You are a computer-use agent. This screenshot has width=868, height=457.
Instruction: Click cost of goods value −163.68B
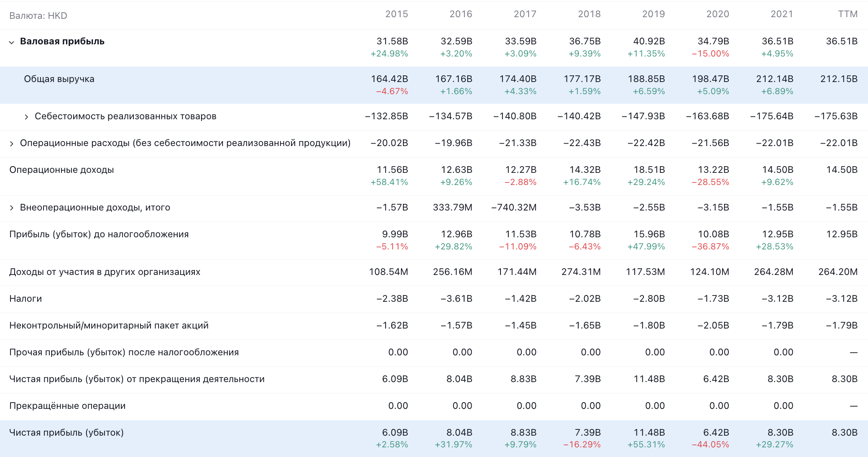click(x=707, y=116)
